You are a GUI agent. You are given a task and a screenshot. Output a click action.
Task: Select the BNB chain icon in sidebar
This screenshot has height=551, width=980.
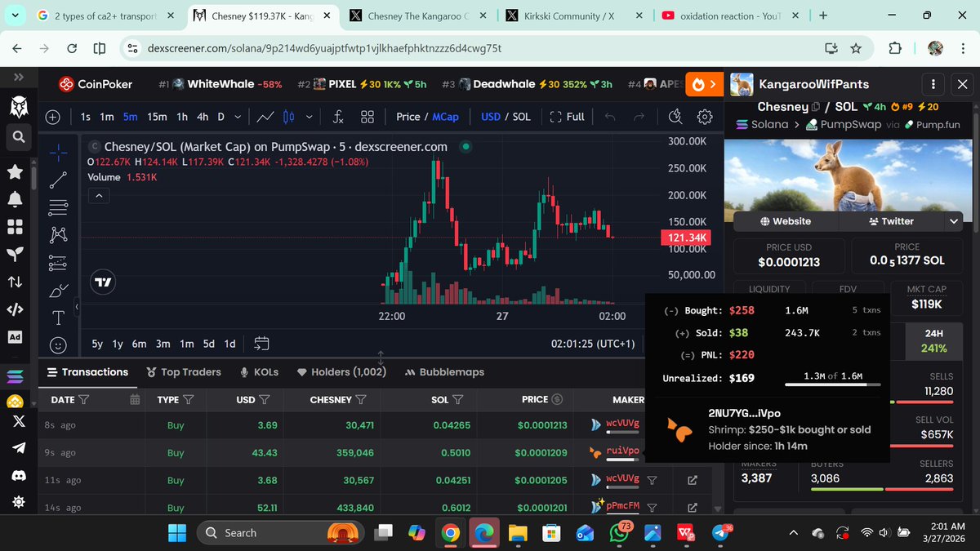[15, 402]
